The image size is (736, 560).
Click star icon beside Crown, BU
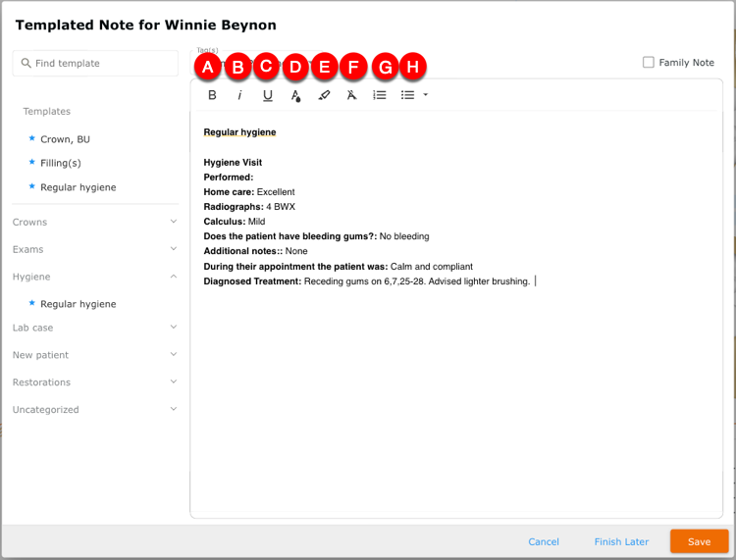pyautogui.click(x=32, y=138)
